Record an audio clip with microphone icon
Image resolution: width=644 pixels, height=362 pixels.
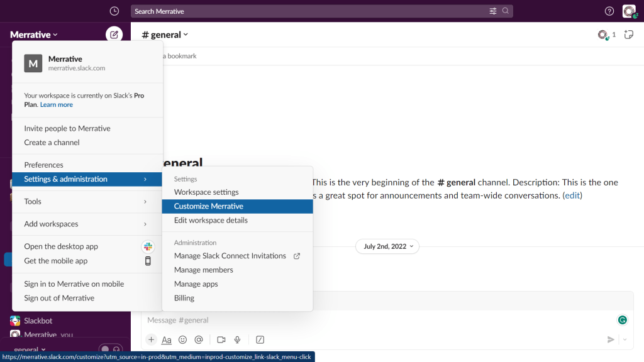pyautogui.click(x=237, y=339)
